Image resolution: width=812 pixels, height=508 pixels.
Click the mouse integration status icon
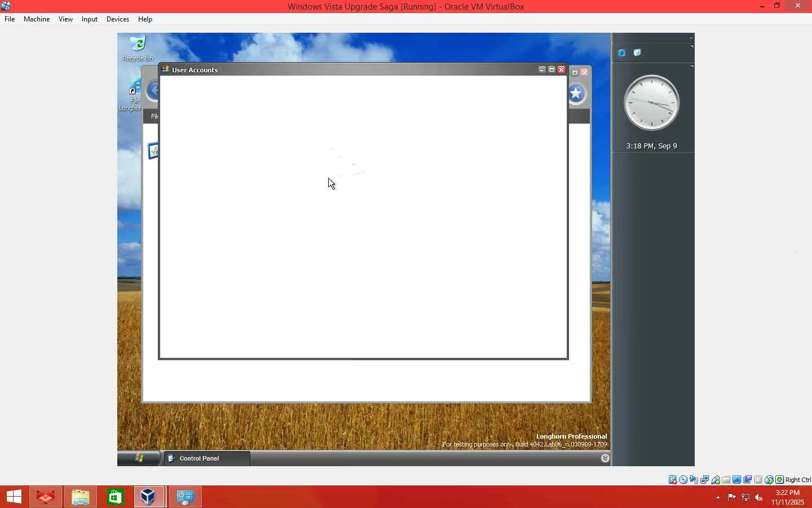point(769,480)
